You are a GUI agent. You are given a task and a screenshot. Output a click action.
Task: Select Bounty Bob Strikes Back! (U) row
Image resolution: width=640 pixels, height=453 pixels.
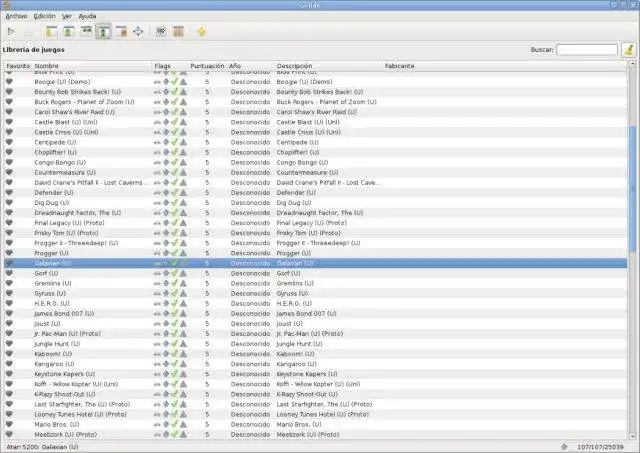point(316,92)
